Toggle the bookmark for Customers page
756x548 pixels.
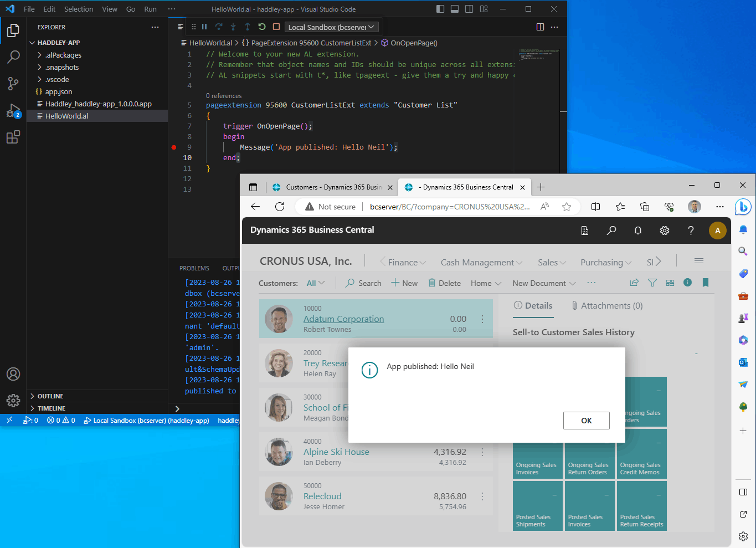pos(705,283)
